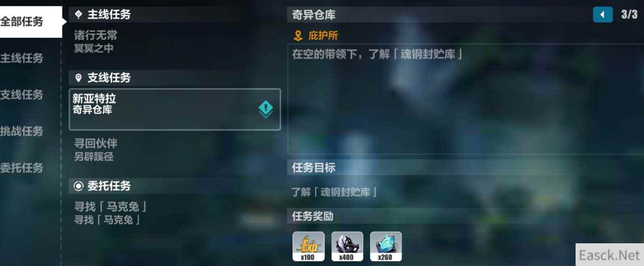Switch to 主线任务 sidebar tab
This screenshot has width=644, height=266.
click(x=22, y=58)
